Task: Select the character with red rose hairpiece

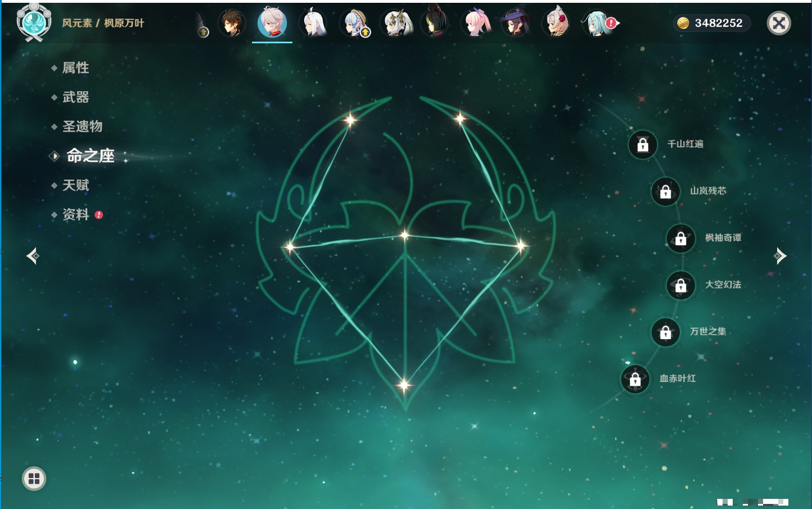Action: pos(557,23)
